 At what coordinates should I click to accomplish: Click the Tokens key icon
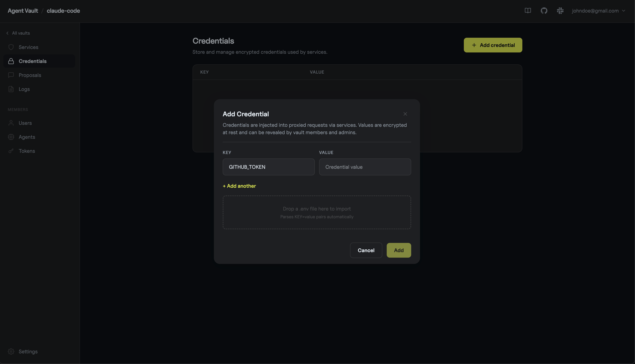pyautogui.click(x=11, y=151)
